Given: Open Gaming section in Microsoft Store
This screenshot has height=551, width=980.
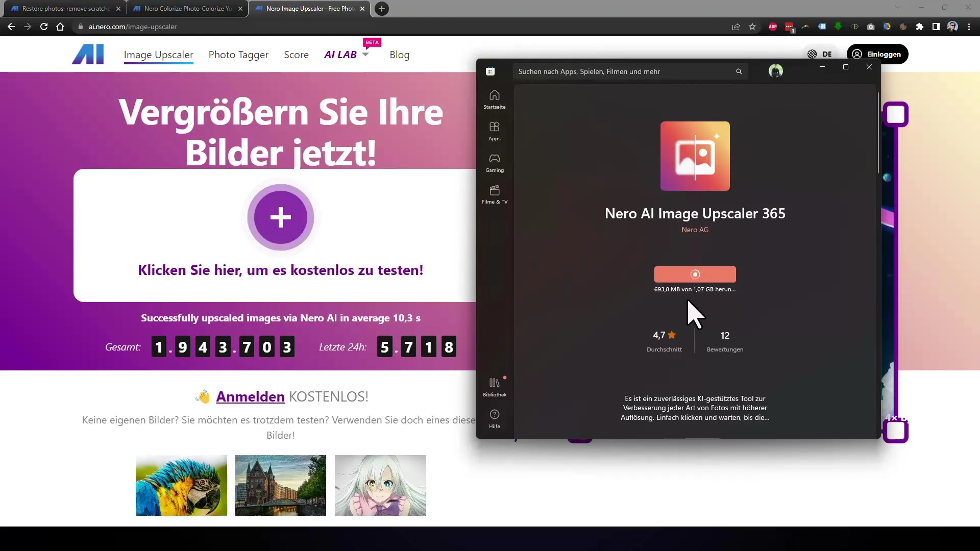Looking at the screenshot, I should pos(495,163).
